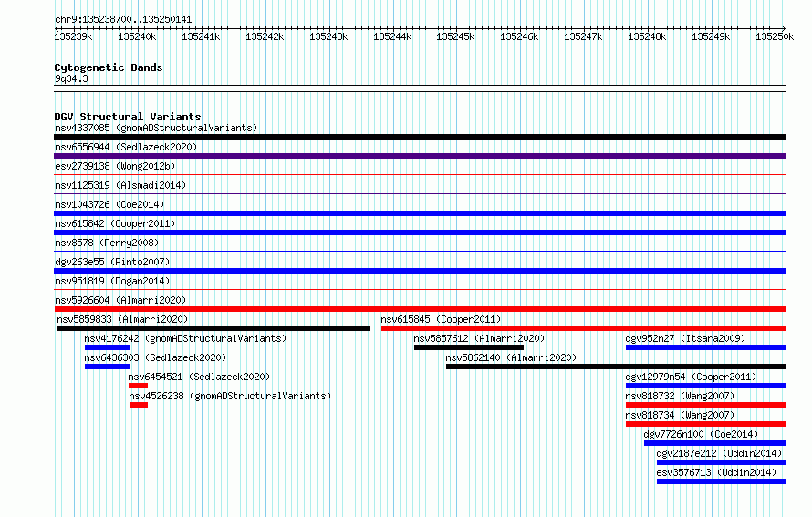
Task: Open the nsv6436303 Sedlazeck2020 label
Action: (x=155, y=357)
